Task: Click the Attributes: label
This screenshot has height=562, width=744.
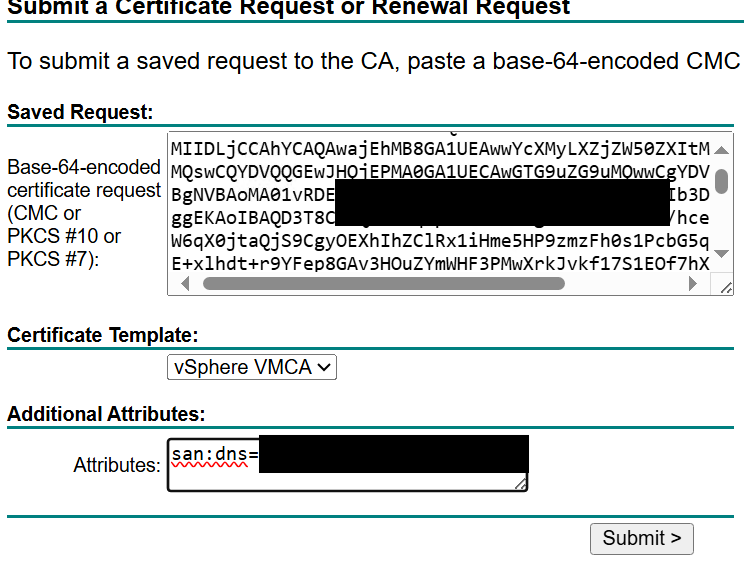Action: click(117, 465)
